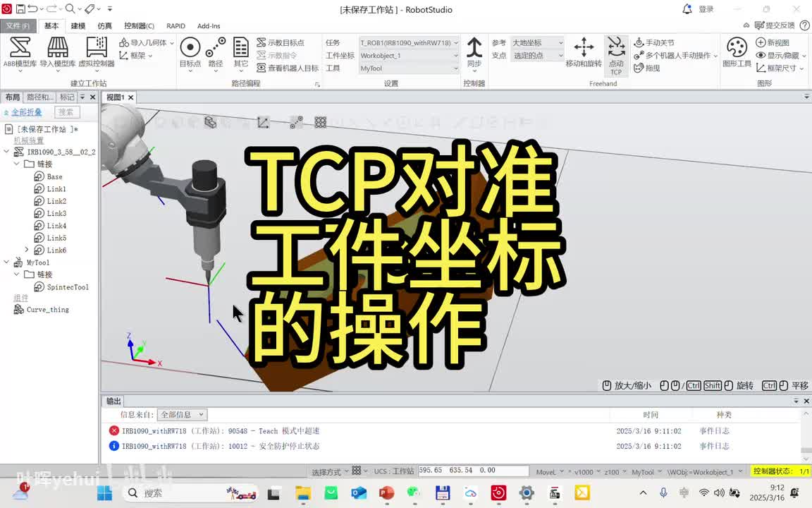
Task: Click 控制器状态 1/1 status indicator
Action: (781, 471)
